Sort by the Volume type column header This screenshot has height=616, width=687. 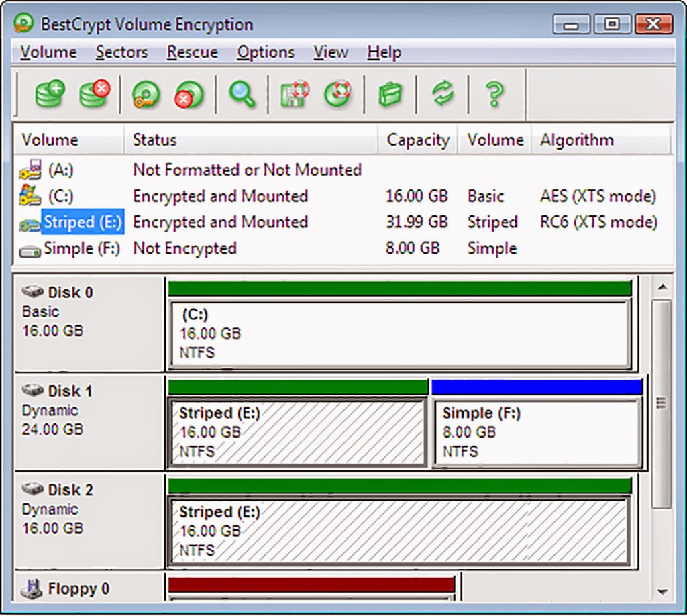[x=494, y=140]
